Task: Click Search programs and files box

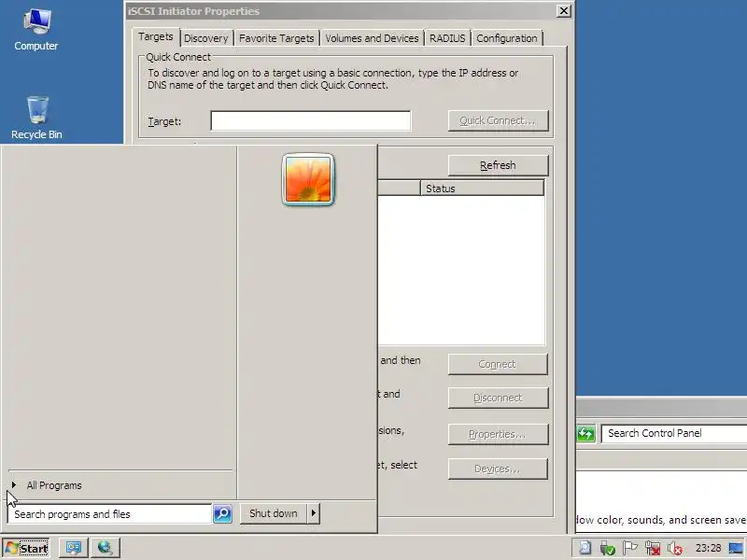Action: (x=109, y=514)
